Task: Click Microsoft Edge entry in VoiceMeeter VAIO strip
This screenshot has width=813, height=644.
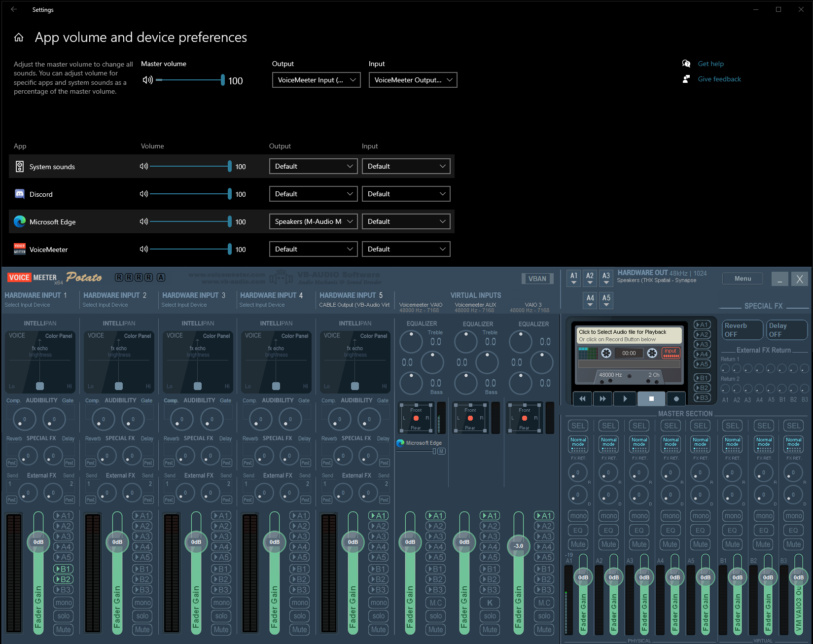Action: pos(419,443)
